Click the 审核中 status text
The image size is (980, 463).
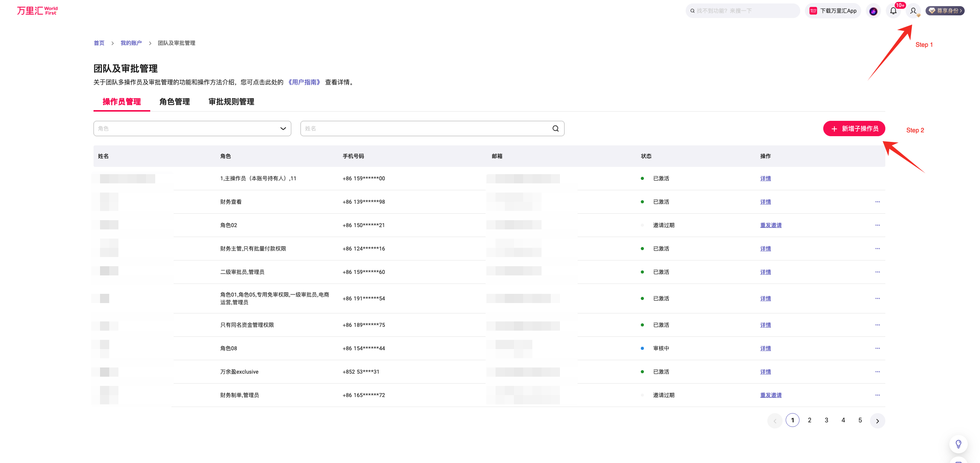pyautogui.click(x=661, y=348)
